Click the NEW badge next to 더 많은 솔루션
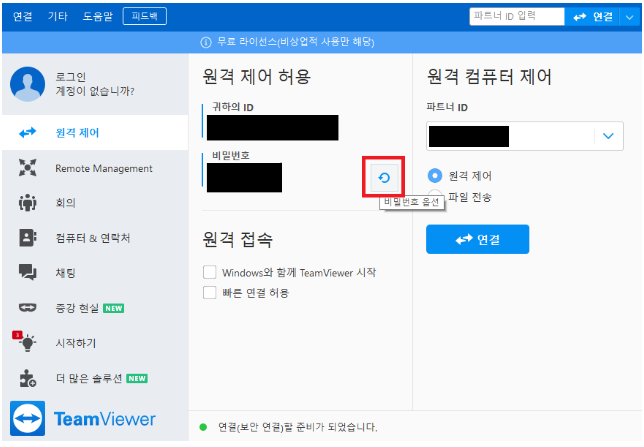 coord(137,378)
